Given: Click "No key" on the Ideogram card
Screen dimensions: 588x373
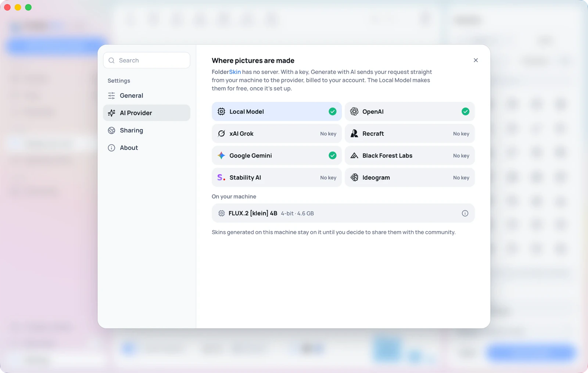Looking at the screenshot, I should (x=461, y=178).
